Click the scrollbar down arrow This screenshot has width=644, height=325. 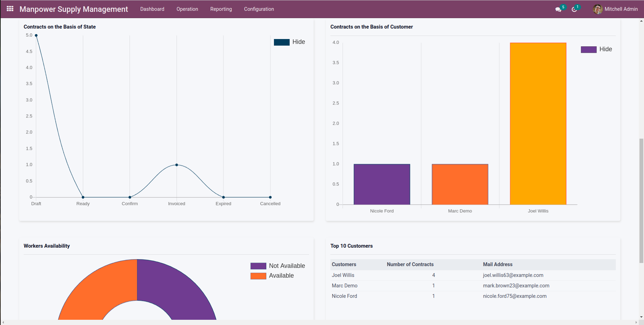point(641,317)
